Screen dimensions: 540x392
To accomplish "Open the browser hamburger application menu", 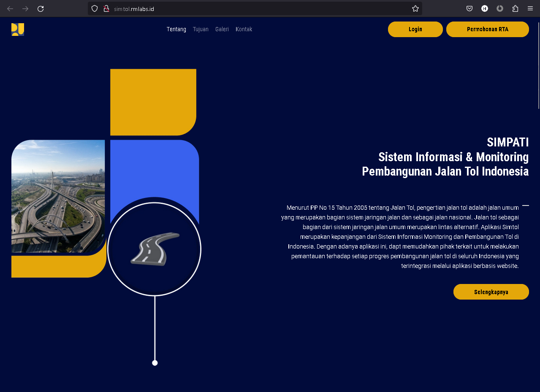I will [530, 8].
